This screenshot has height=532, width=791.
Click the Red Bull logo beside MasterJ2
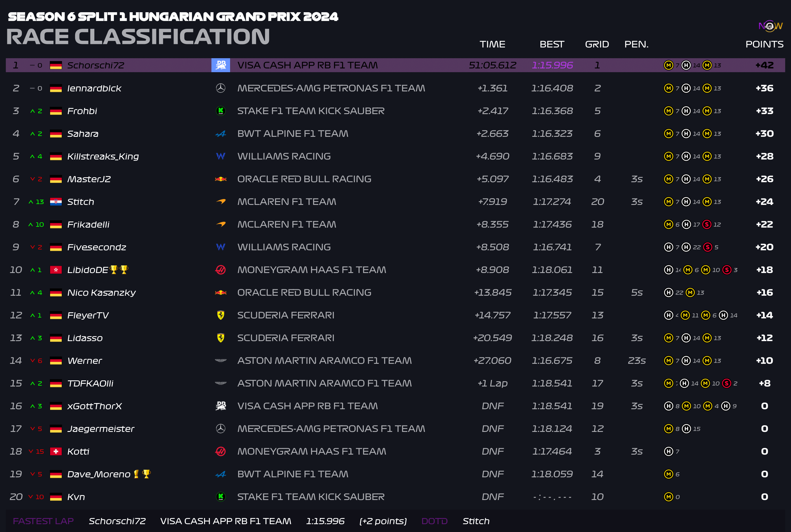pos(221,179)
